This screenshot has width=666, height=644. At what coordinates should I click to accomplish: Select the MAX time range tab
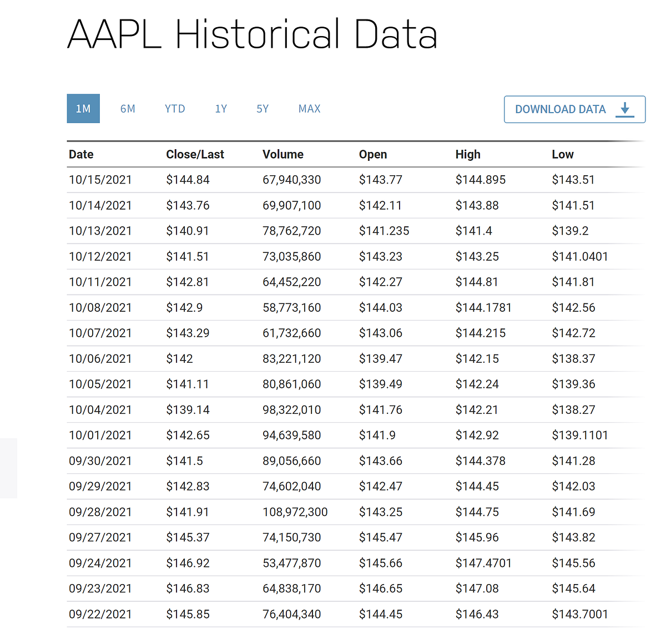[310, 109]
